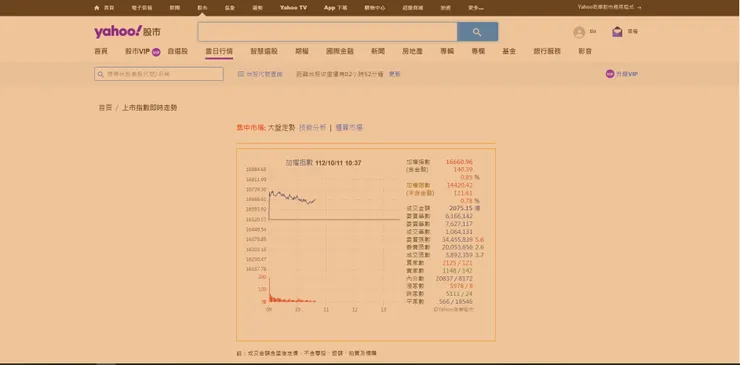Click the 加權指數 112/10/11 10:37 chart title

coord(323,162)
